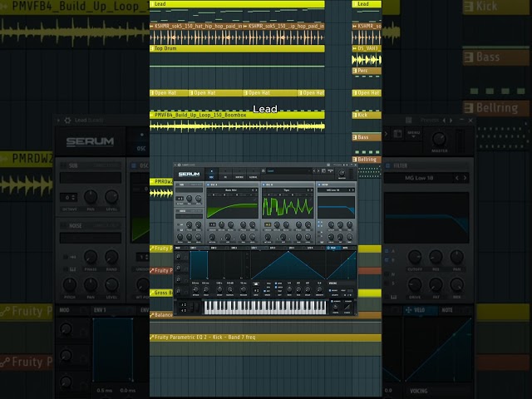The image size is (532, 399).
Task: Open the Serum preset name dropdown
Action: (288, 170)
